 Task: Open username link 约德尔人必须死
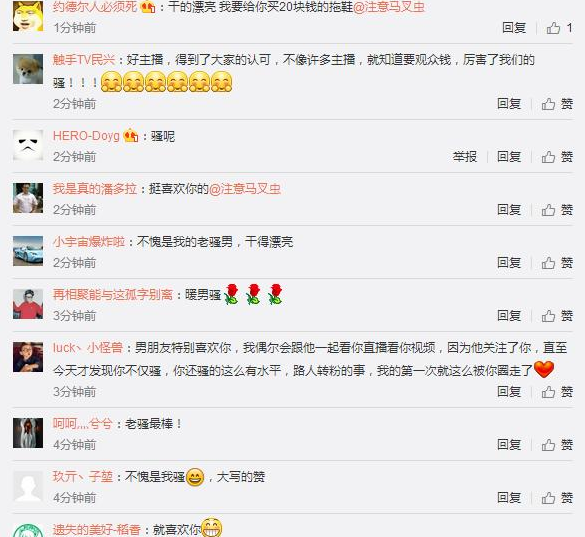tap(95, 7)
